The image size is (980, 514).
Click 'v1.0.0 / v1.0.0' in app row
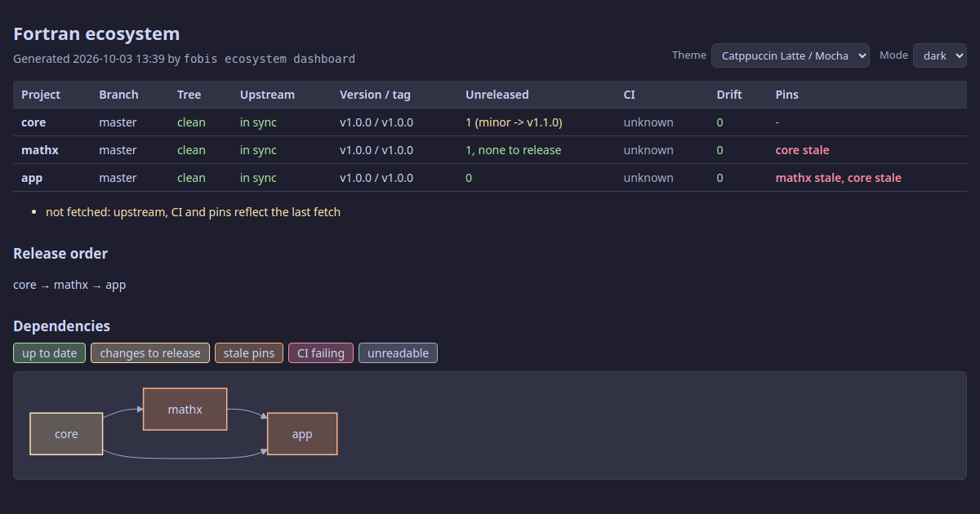click(x=376, y=178)
